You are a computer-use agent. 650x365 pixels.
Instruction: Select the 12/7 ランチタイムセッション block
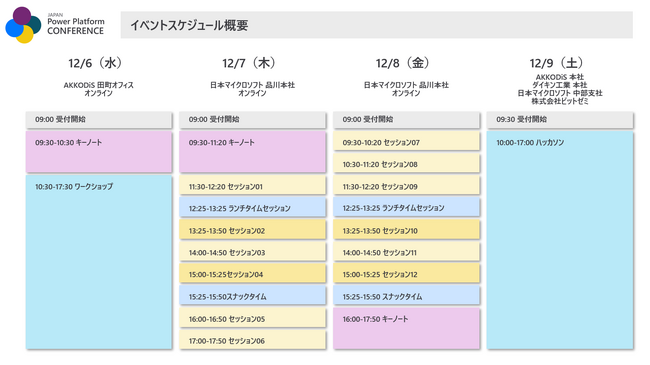[x=252, y=207]
